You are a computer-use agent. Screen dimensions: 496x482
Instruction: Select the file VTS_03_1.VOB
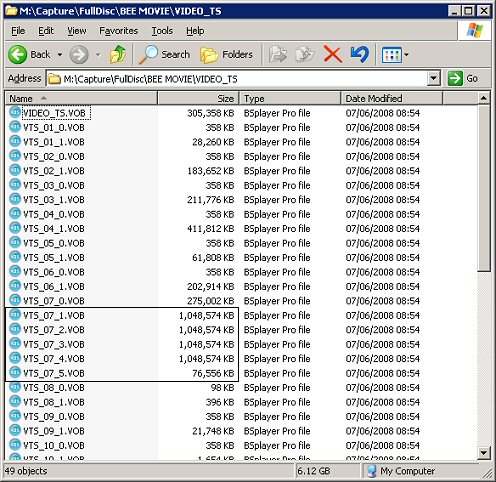54,200
